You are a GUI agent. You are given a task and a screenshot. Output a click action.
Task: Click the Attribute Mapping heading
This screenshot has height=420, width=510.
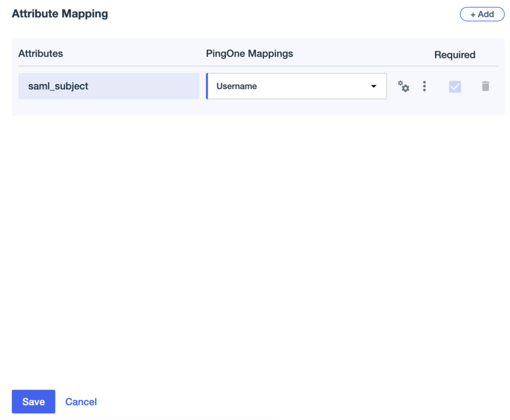point(60,14)
